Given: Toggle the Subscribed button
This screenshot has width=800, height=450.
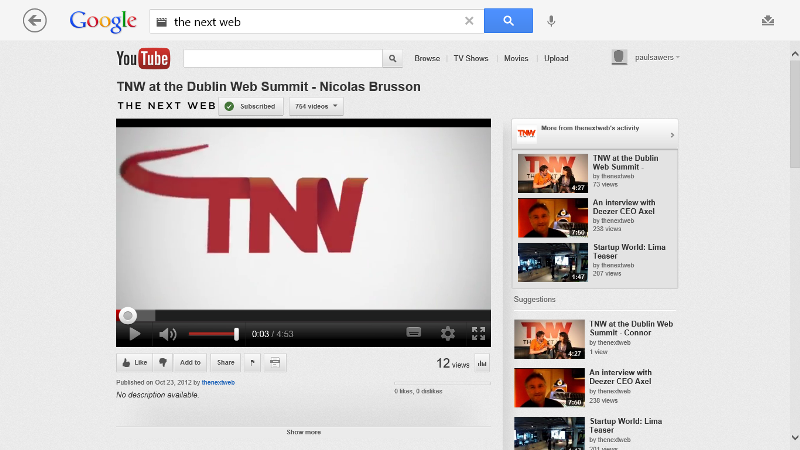Looking at the screenshot, I should pyautogui.click(x=251, y=106).
